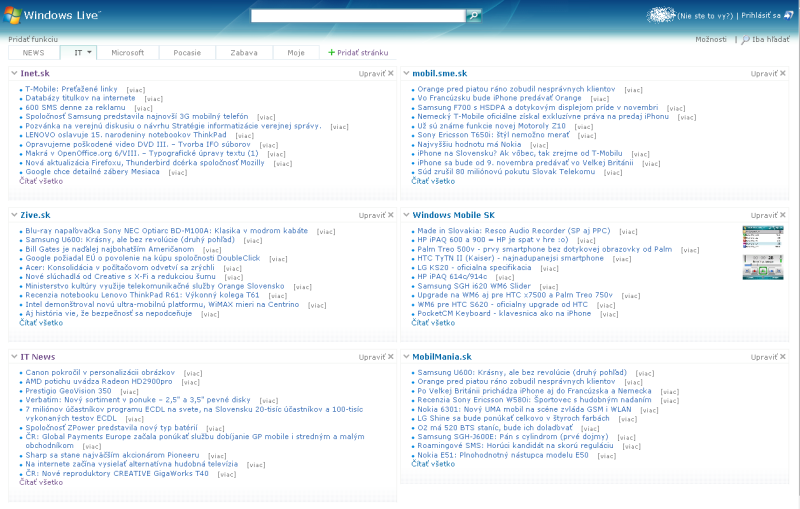Collapse the Windows Mobile SK module

(406, 215)
